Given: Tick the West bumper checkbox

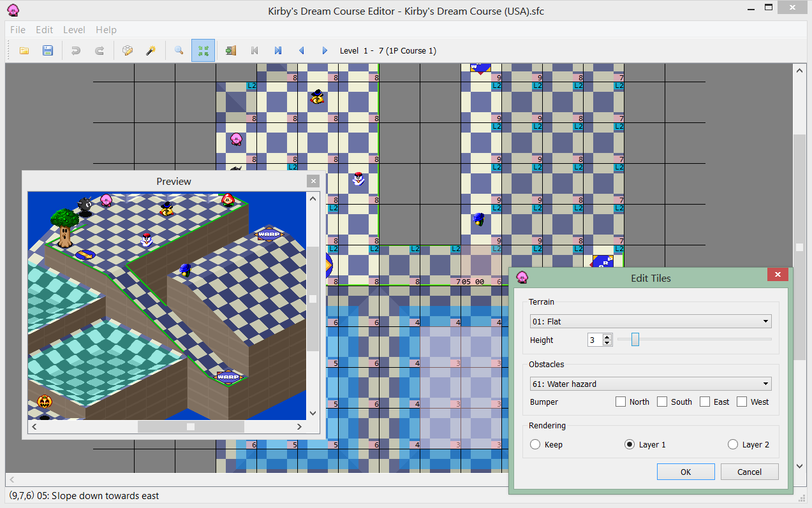Looking at the screenshot, I should point(742,402).
